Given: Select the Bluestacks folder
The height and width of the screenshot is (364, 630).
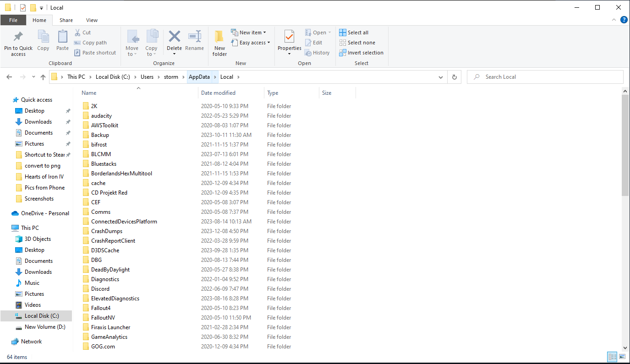Looking at the screenshot, I should [x=104, y=164].
